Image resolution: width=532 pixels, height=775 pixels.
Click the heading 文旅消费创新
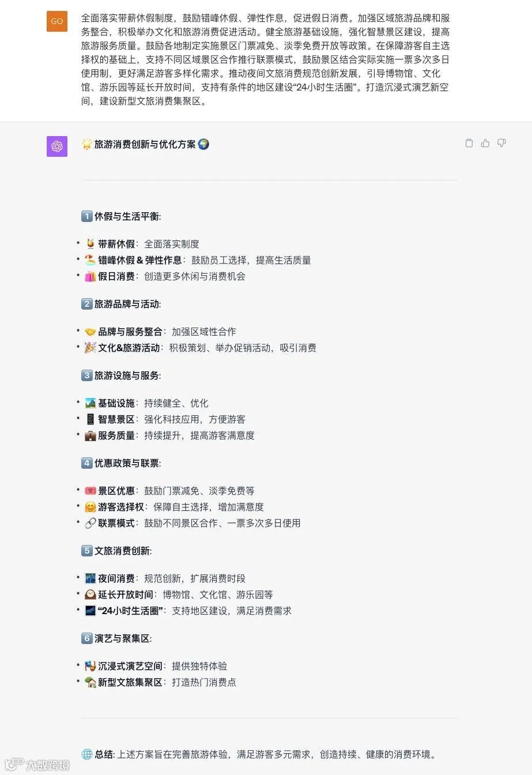pos(123,551)
